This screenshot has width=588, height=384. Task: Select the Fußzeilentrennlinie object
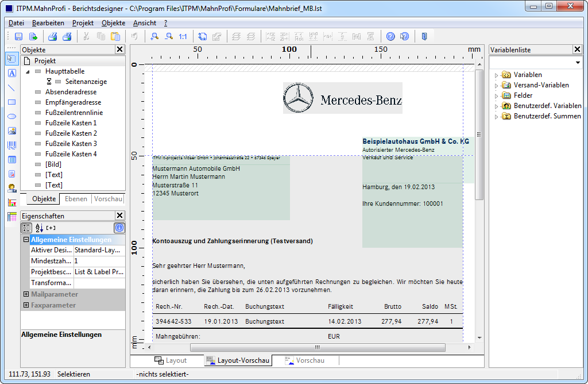(74, 113)
